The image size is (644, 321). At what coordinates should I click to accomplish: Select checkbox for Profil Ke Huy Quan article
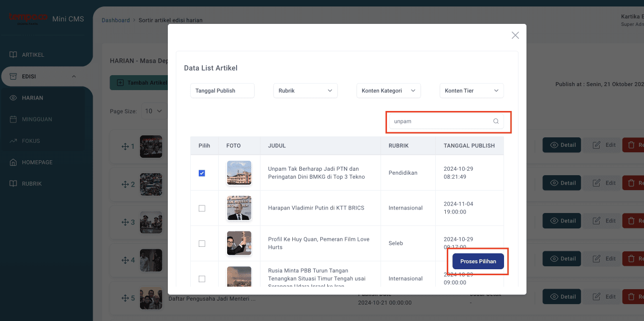[x=202, y=244]
